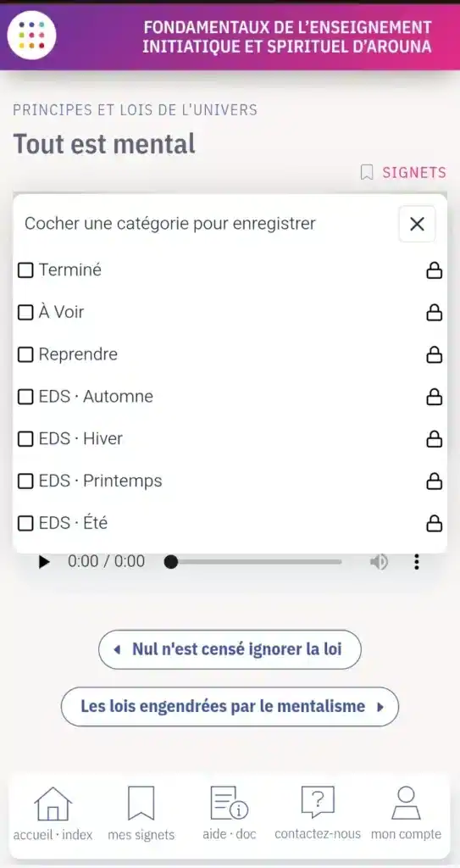The width and height of the screenshot is (460, 868).
Task: Check the À Voir checkbox
Action: [x=25, y=313]
